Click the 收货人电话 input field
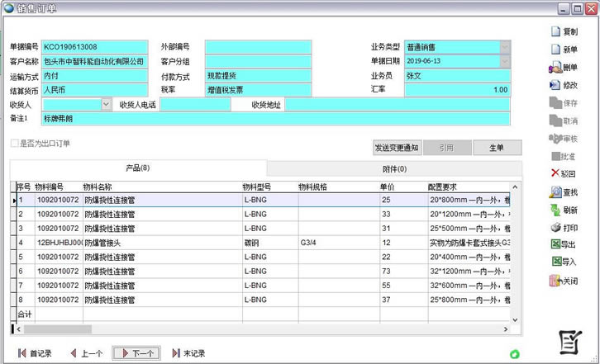This screenshot has height=364, width=600. tap(195, 104)
